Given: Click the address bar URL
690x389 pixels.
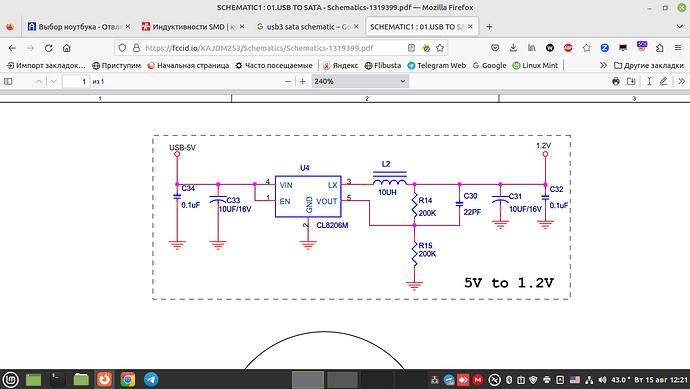Looking at the screenshot, I should click(259, 48).
